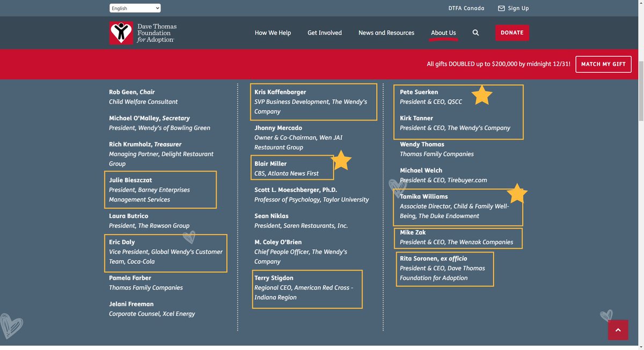Screen dimensions: 644x350
Task: Click the scroll-to-top arrow button
Action: (x=618, y=330)
